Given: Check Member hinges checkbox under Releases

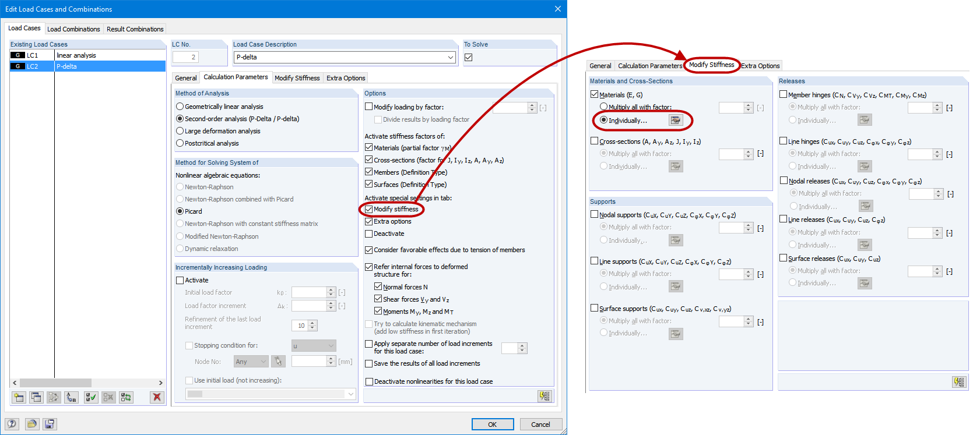Looking at the screenshot, I should pos(784,94).
